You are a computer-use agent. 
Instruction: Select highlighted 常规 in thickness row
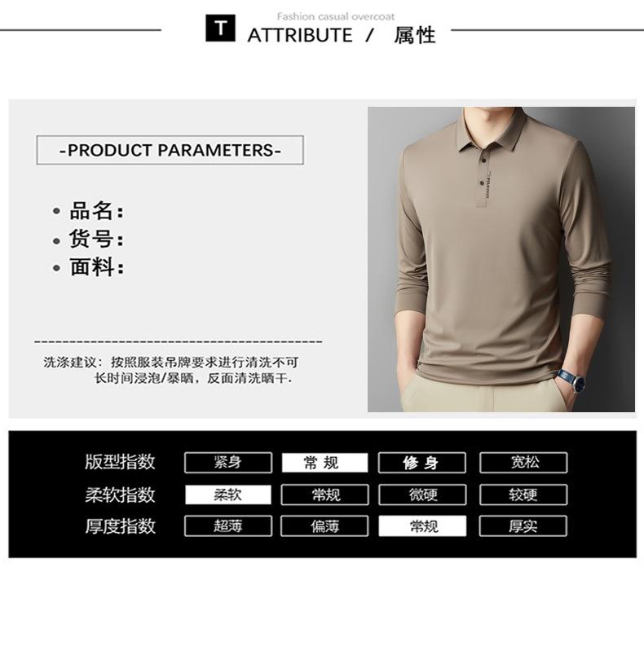pos(422,525)
